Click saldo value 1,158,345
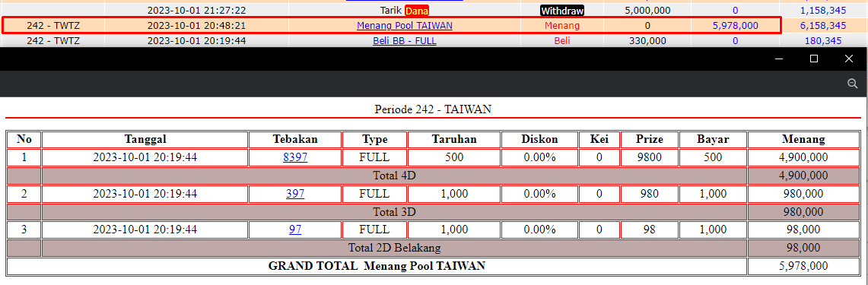The width and height of the screenshot is (868, 285). click(823, 11)
